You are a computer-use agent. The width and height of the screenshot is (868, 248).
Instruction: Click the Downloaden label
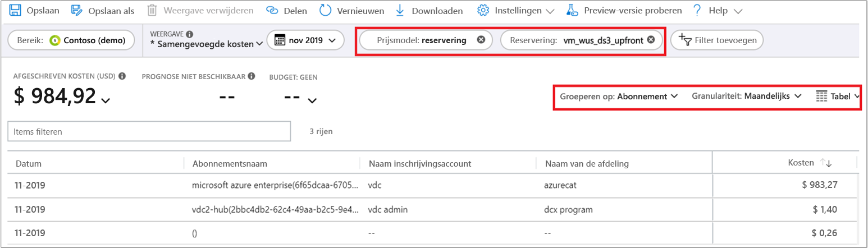(437, 11)
